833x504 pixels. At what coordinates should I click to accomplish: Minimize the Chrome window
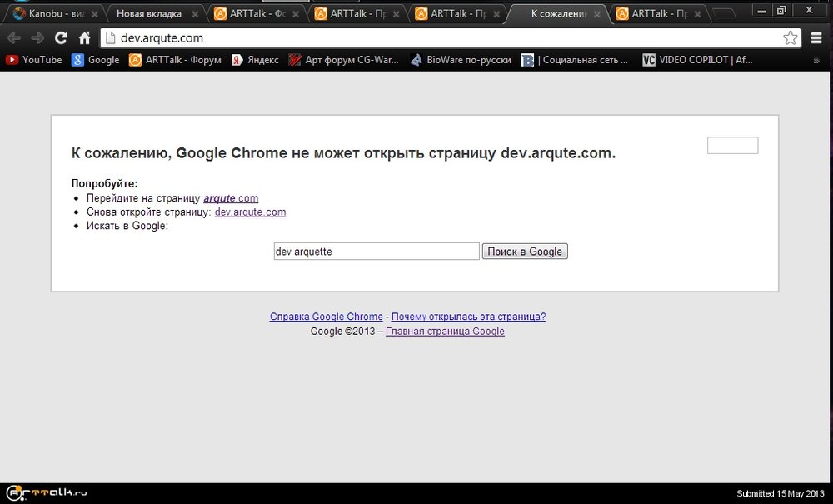(x=762, y=10)
